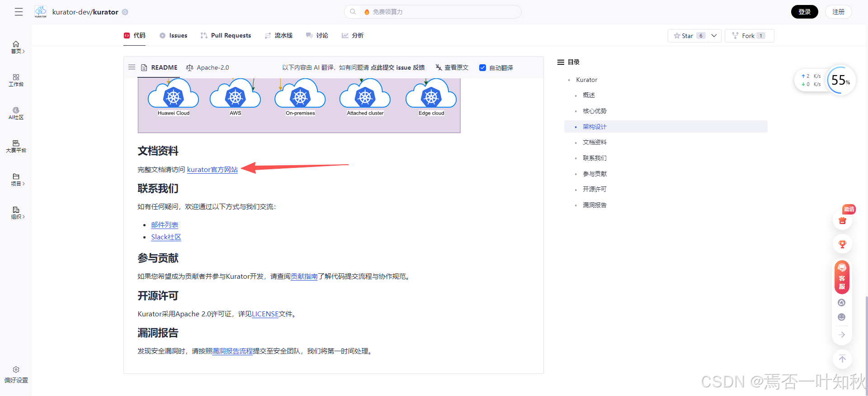Screen dimensions: 868x396
Task: Select the Apache-2.0 license tab
Action: [x=208, y=67]
